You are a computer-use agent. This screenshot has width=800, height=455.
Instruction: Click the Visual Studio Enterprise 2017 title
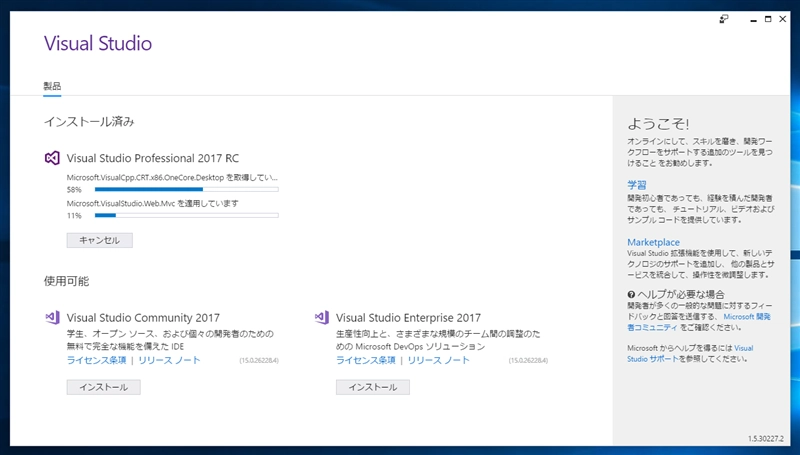408,318
